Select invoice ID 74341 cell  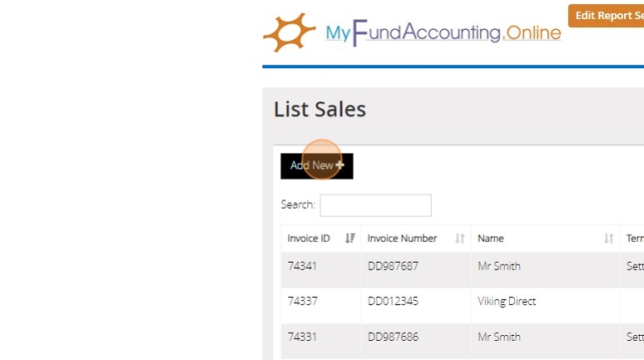[304, 266]
